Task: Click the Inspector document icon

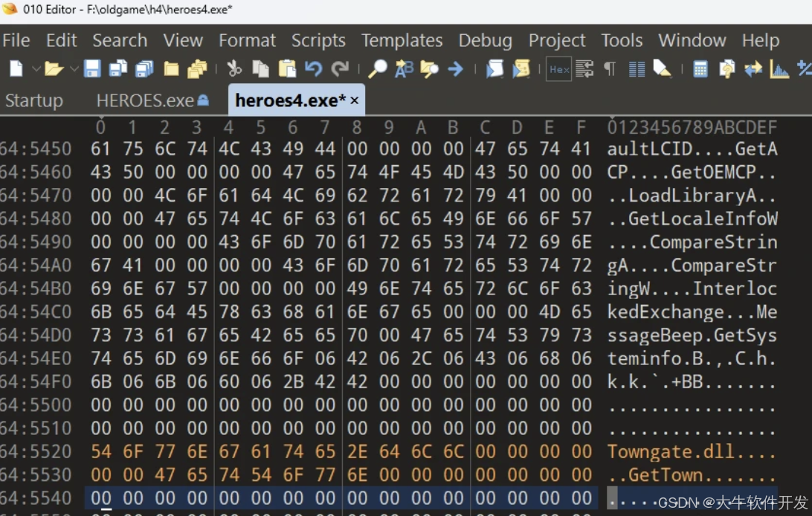Action: pos(726,69)
